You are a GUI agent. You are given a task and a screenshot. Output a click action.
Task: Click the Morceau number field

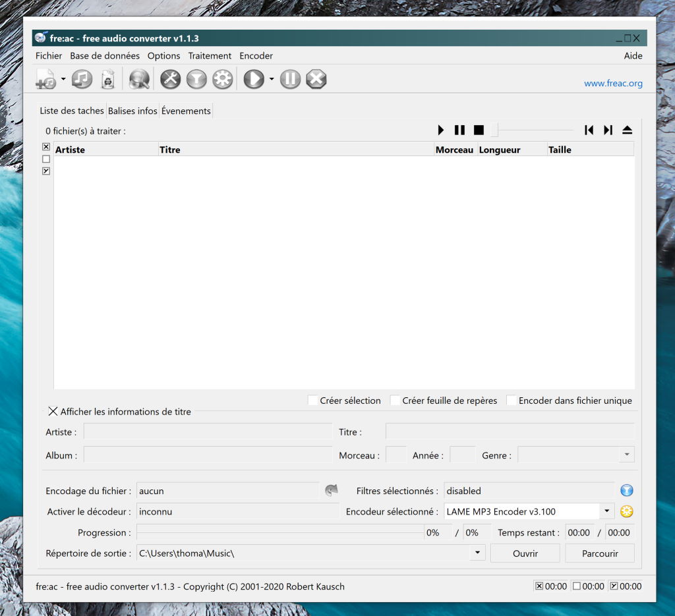pyautogui.click(x=396, y=455)
